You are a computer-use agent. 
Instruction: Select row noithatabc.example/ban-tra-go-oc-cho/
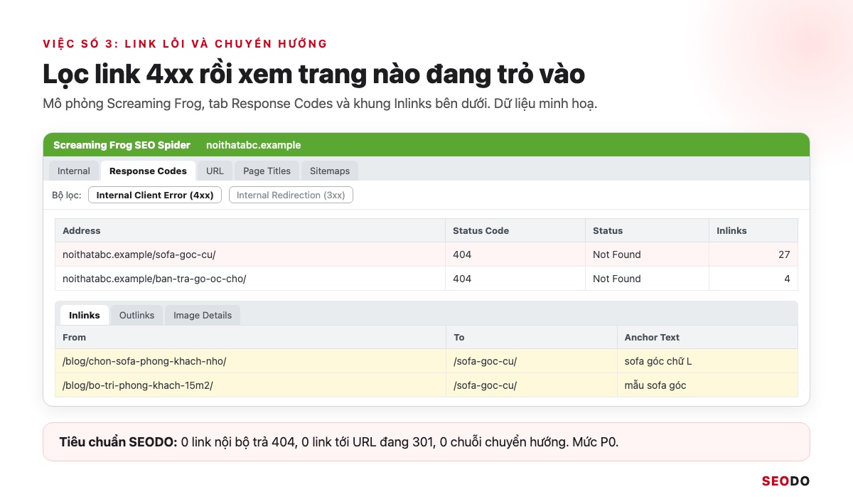(426, 279)
